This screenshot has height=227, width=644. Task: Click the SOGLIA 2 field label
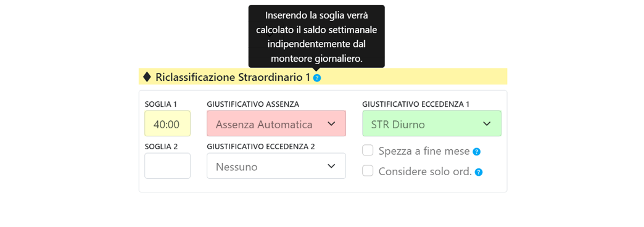pyautogui.click(x=161, y=147)
